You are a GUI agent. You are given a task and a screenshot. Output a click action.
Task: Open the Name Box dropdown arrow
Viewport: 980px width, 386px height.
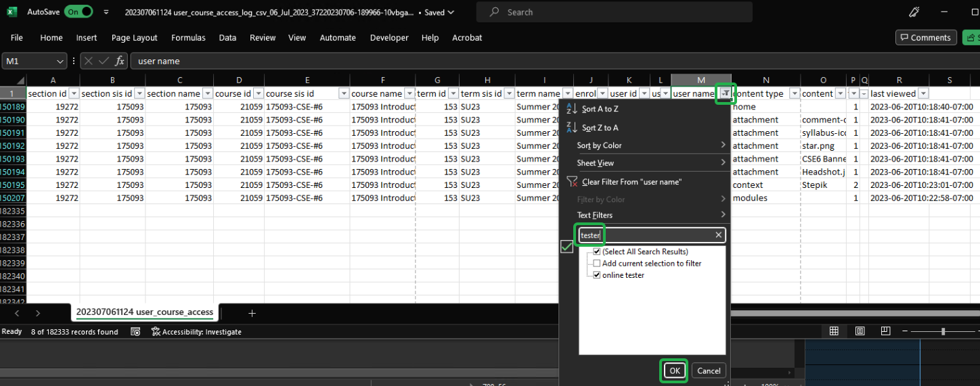pyautogui.click(x=60, y=61)
